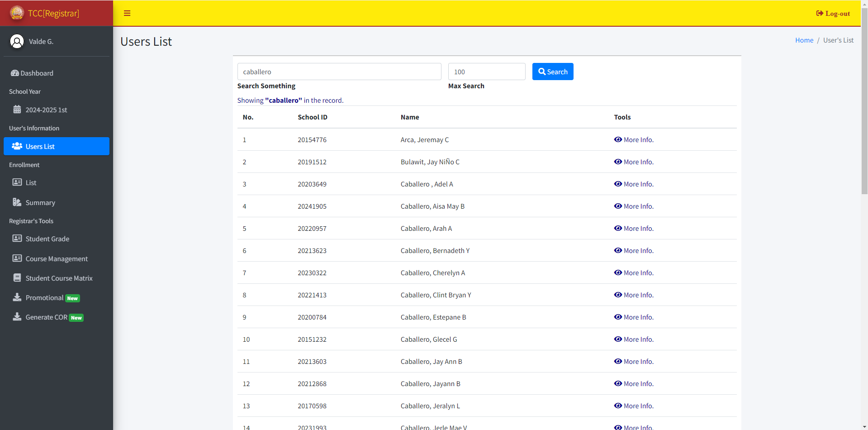The image size is (868, 430).
Task: Open More Info for Caballero, Jay Ann B
Action: [x=634, y=361]
